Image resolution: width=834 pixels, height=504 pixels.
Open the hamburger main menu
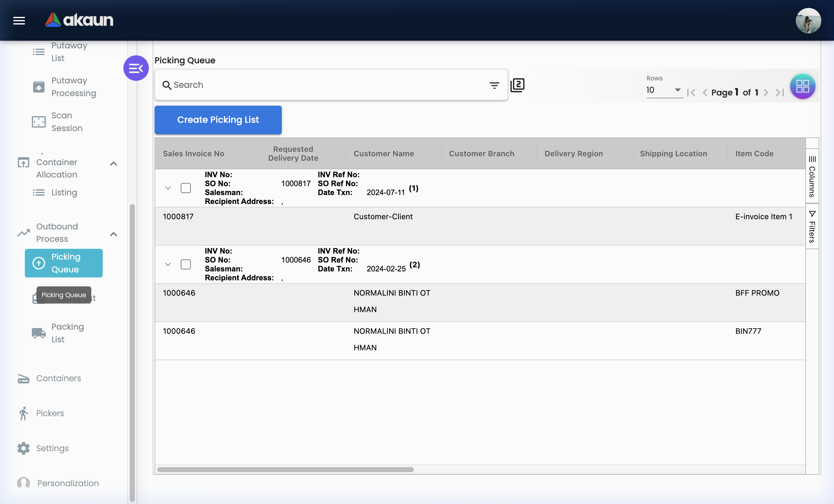click(x=19, y=21)
